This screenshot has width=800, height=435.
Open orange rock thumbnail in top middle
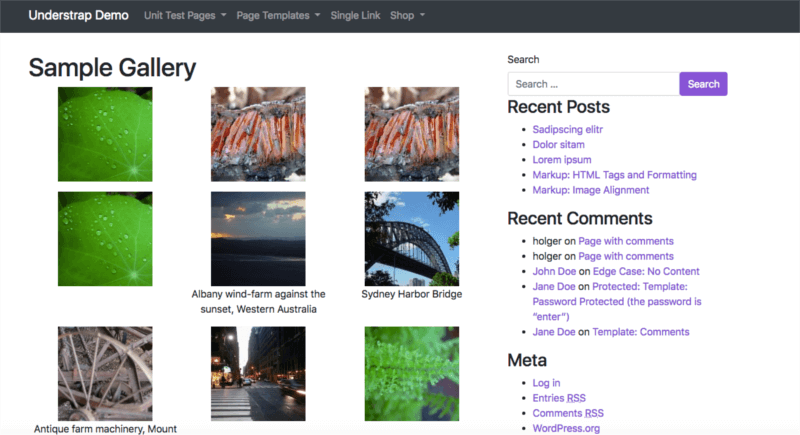[x=258, y=134]
